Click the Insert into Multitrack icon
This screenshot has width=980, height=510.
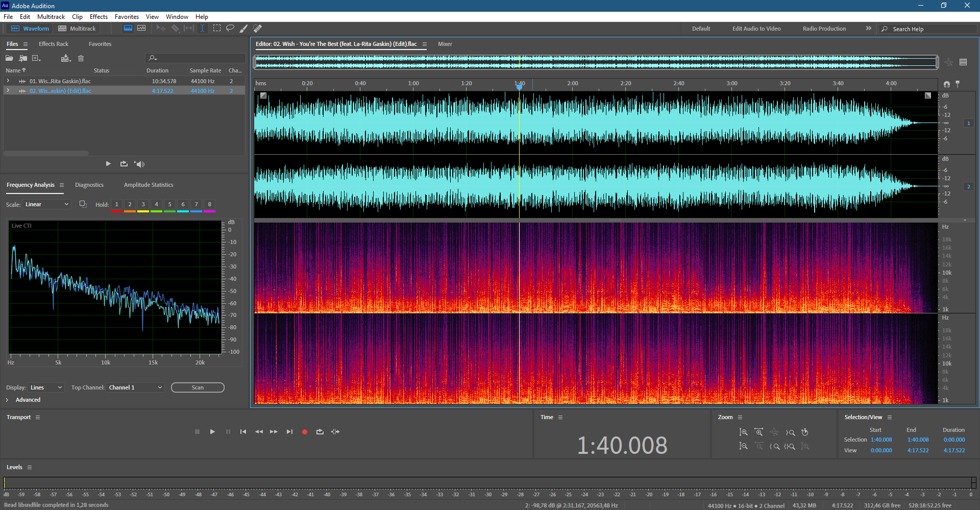click(65, 58)
